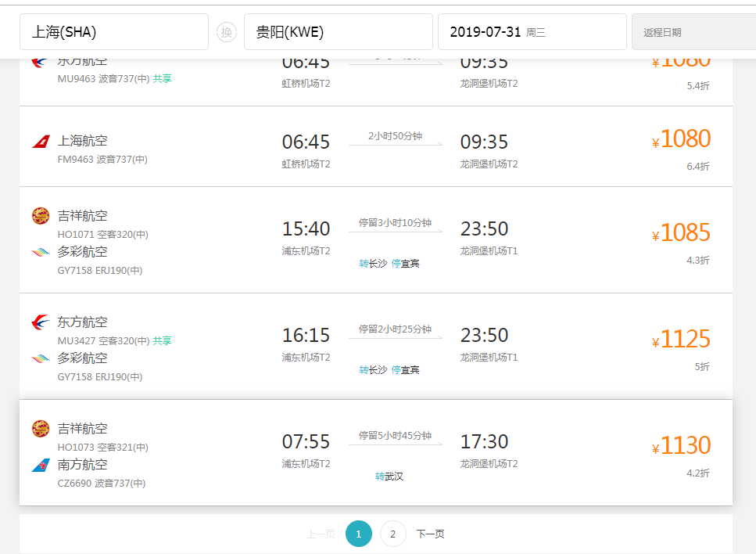Image resolution: width=756 pixels, height=554 pixels.
Task: Select current page 1 button
Action: pos(359,534)
